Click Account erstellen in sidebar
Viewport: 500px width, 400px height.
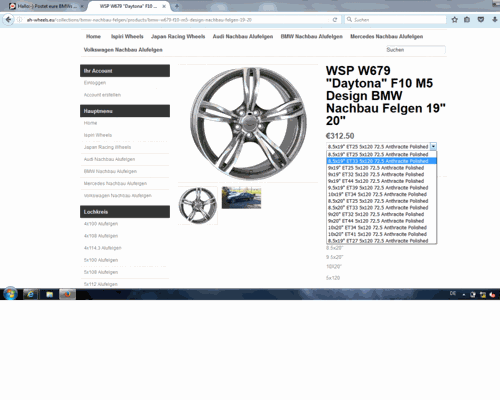click(102, 95)
